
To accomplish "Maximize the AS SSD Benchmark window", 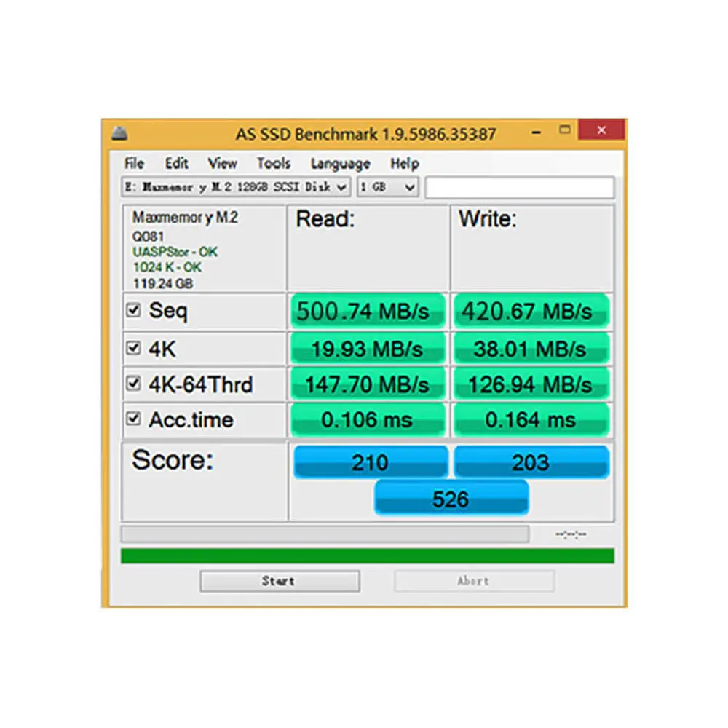I will click(x=565, y=130).
